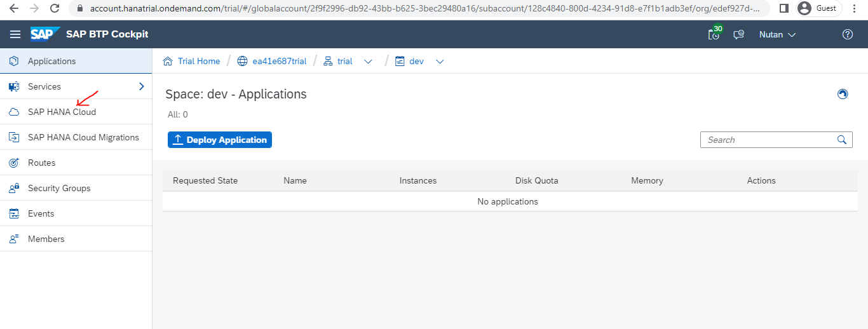Click the 'All: 0' count text

(x=178, y=115)
